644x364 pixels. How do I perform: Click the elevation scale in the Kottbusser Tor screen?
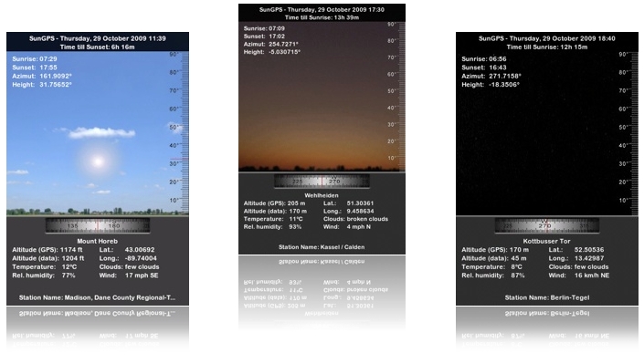click(x=628, y=132)
